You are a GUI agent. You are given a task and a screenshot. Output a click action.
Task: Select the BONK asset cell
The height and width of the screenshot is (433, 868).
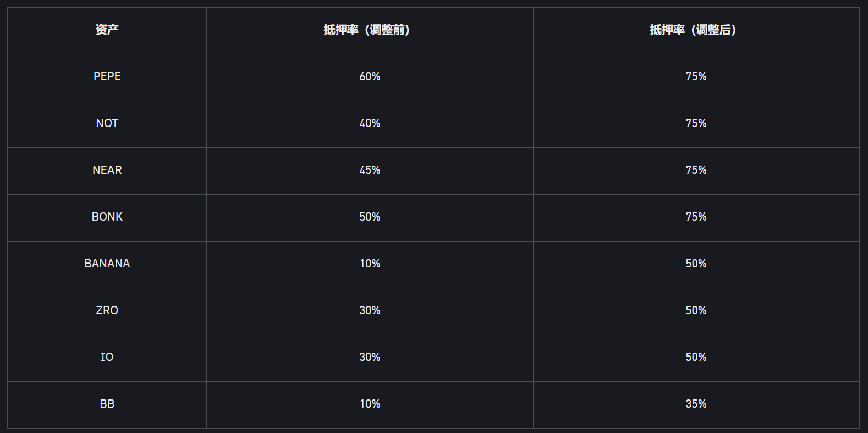[107, 217]
